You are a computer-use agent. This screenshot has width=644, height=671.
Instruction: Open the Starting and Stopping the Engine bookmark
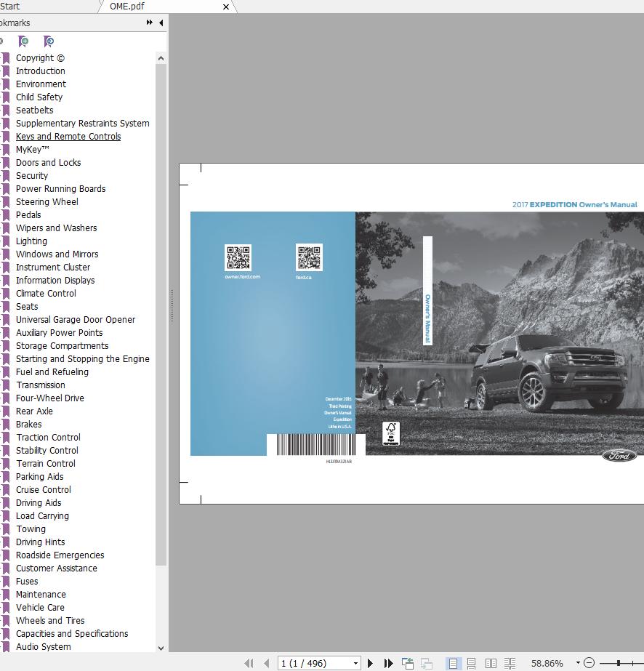tap(83, 359)
